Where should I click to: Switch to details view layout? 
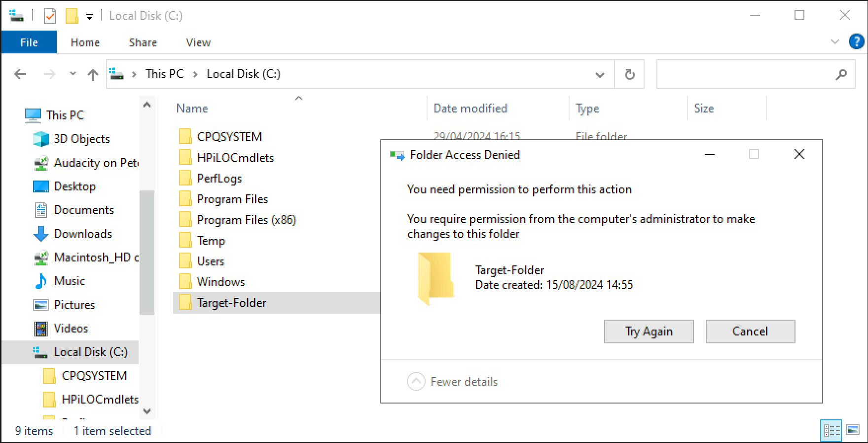point(832,430)
